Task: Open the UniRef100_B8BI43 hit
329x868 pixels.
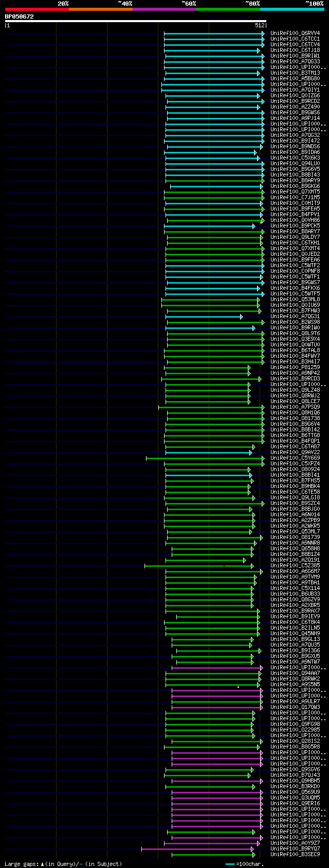Action: pyautogui.click(x=295, y=175)
